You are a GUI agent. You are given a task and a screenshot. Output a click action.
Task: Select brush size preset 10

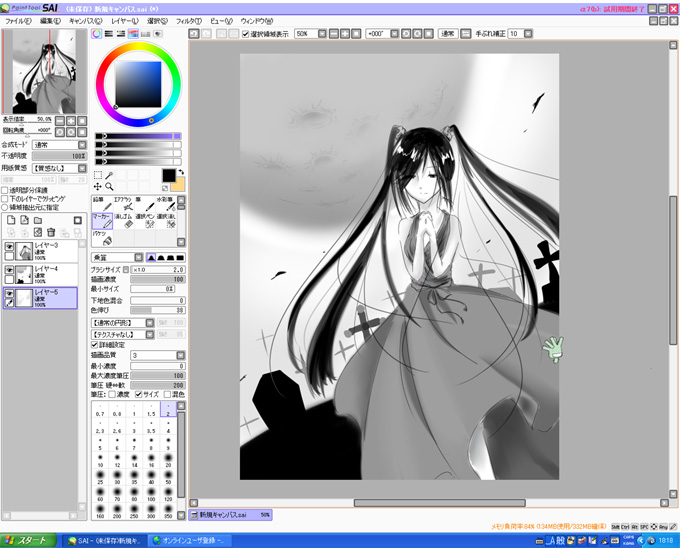(100, 460)
